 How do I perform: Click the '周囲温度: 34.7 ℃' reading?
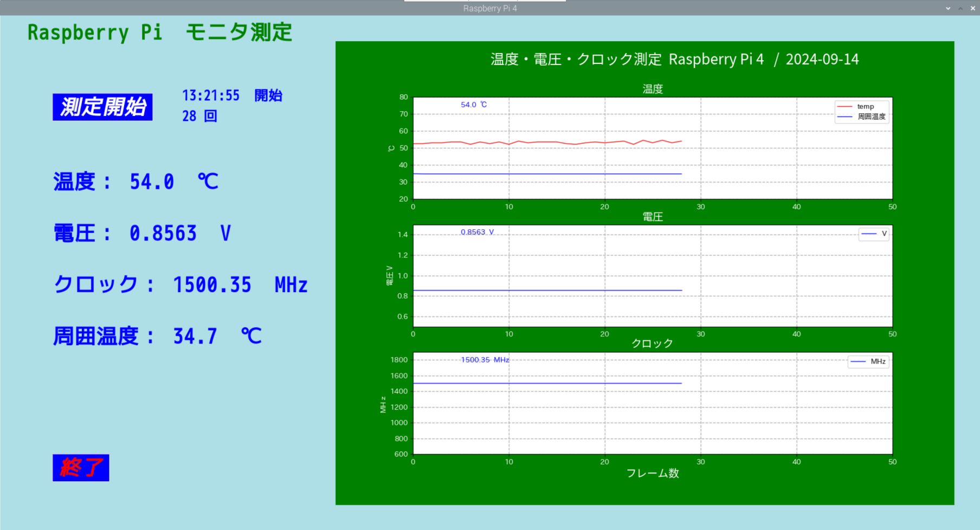tap(158, 336)
